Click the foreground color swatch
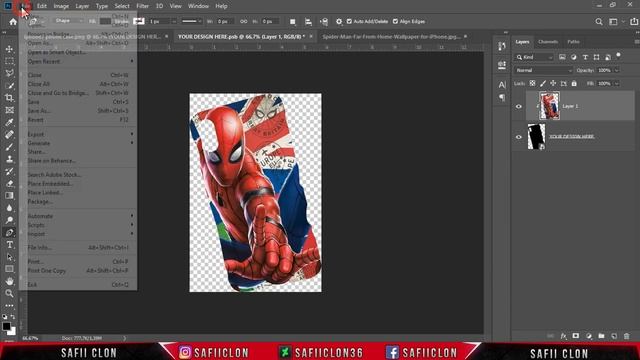Viewport: 640px width, 360px height. 6,326
